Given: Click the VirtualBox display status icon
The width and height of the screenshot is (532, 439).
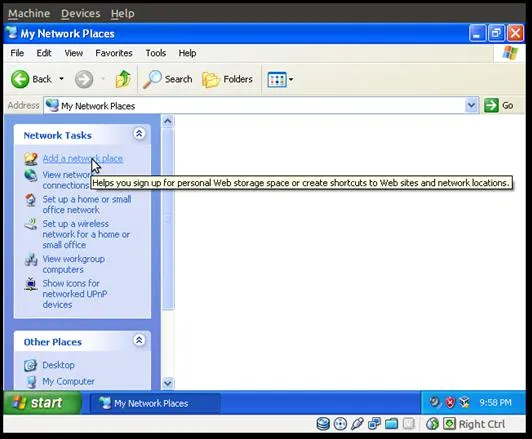Looking at the screenshot, I should click(x=409, y=424).
